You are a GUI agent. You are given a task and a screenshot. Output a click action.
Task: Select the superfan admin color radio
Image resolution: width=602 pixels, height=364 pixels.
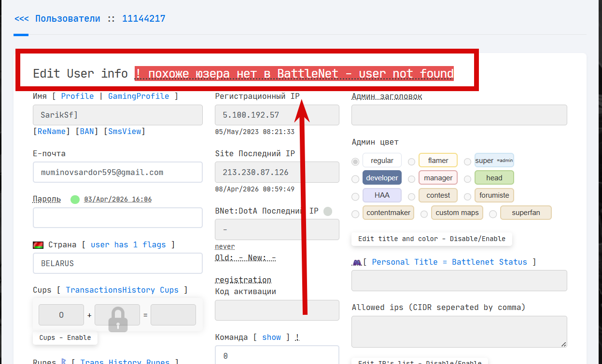493,214
